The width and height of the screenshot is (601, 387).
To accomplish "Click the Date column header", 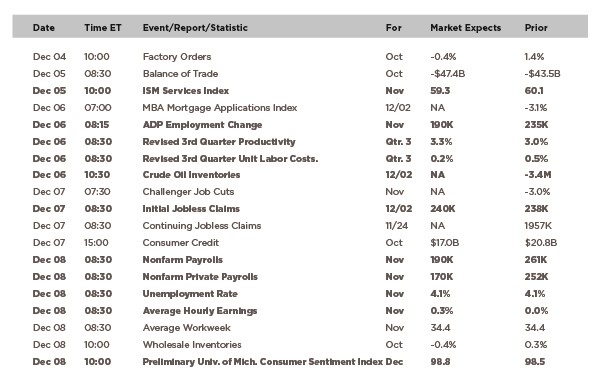I will pos(44,28).
